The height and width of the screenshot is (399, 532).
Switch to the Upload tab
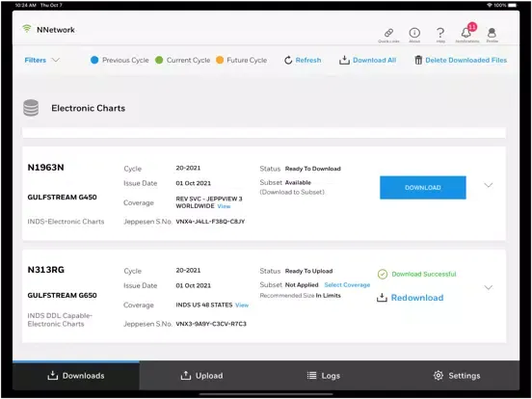pyautogui.click(x=202, y=375)
